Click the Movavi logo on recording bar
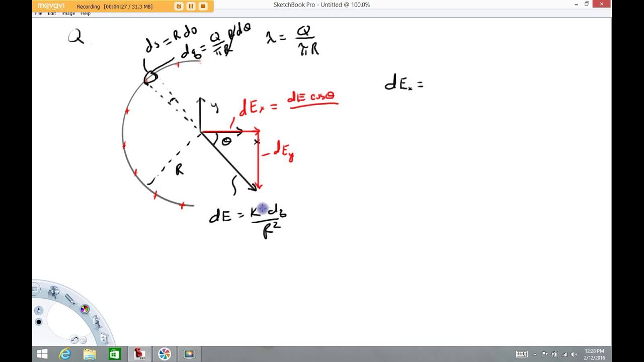644x362 pixels. point(51,6)
